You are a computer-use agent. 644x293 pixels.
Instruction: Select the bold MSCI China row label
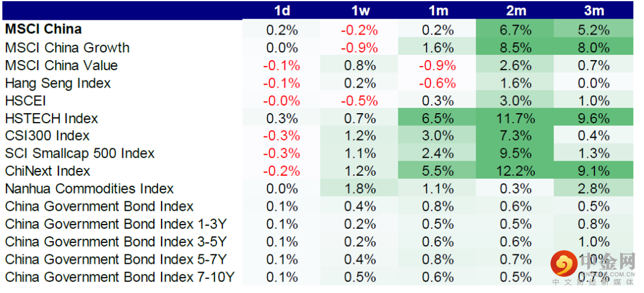44,29
